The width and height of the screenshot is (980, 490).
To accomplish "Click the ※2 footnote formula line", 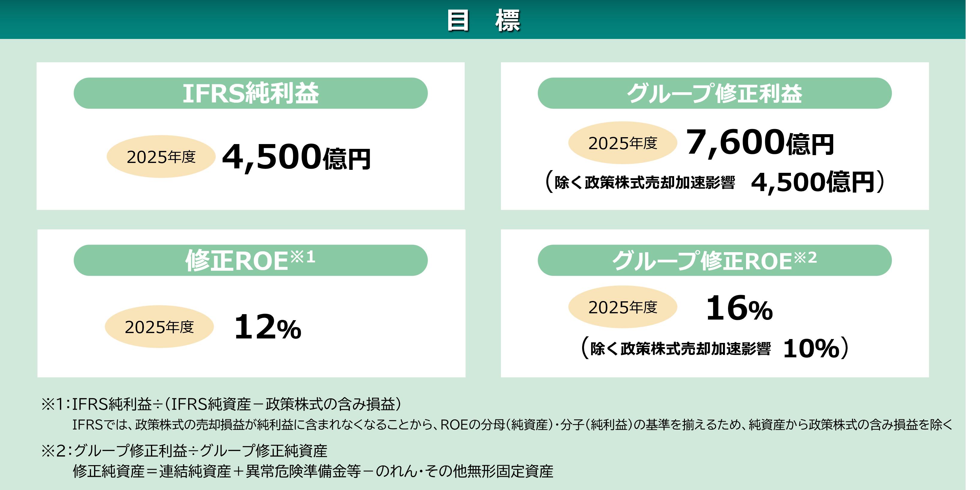I will 184,451.
